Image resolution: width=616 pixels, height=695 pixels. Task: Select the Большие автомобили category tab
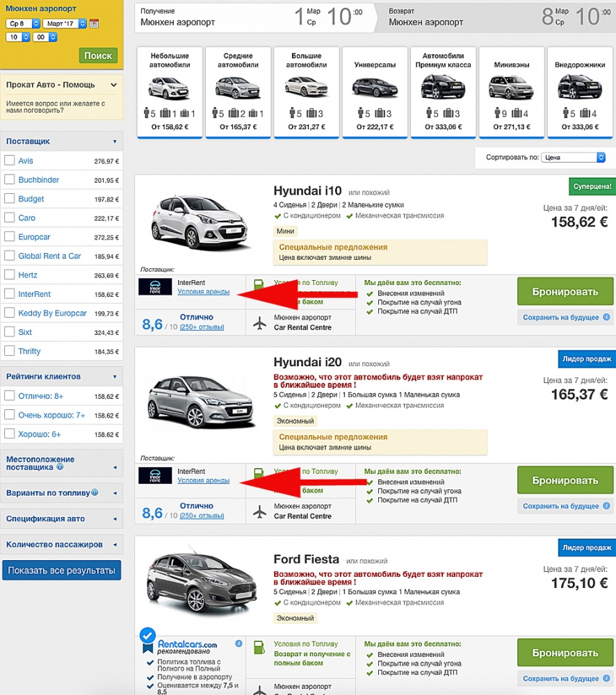point(307,92)
